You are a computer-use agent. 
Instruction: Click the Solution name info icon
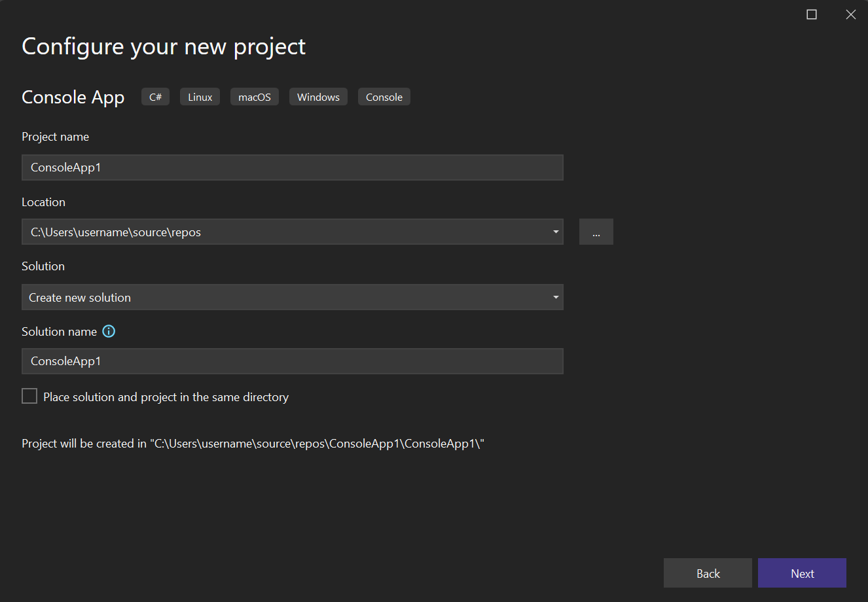click(x=109, y=331)
